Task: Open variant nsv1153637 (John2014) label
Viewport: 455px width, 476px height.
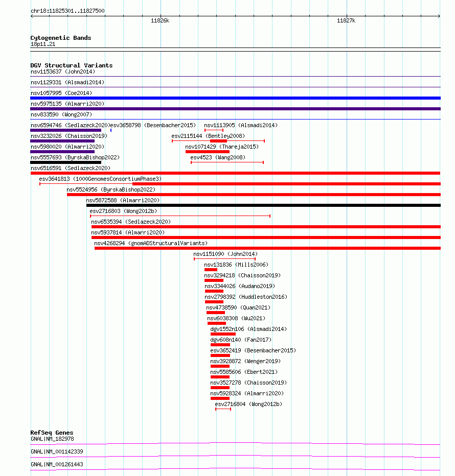Action: pos(63,72)
